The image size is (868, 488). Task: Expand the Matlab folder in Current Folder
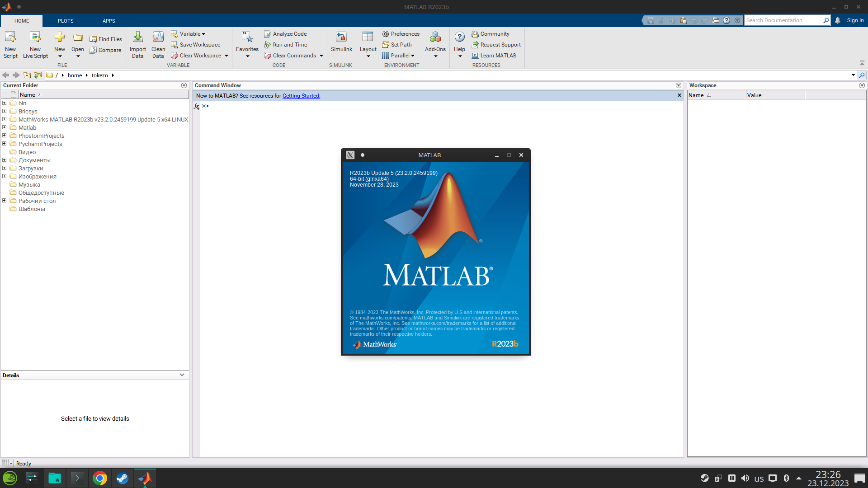pyautogui.click(x=4, y=127)
